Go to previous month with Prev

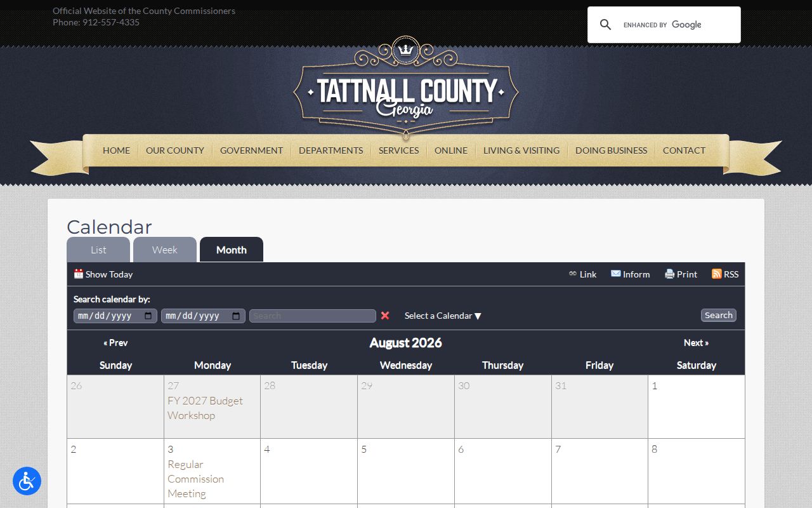(115, 342)
